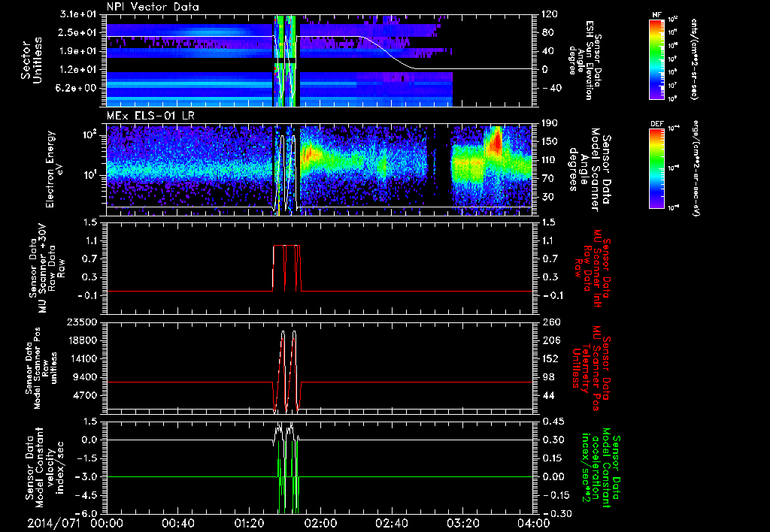Click the '02:00' time tick label
Viewport: 770px width, 532px height.
tap(320, 523)
